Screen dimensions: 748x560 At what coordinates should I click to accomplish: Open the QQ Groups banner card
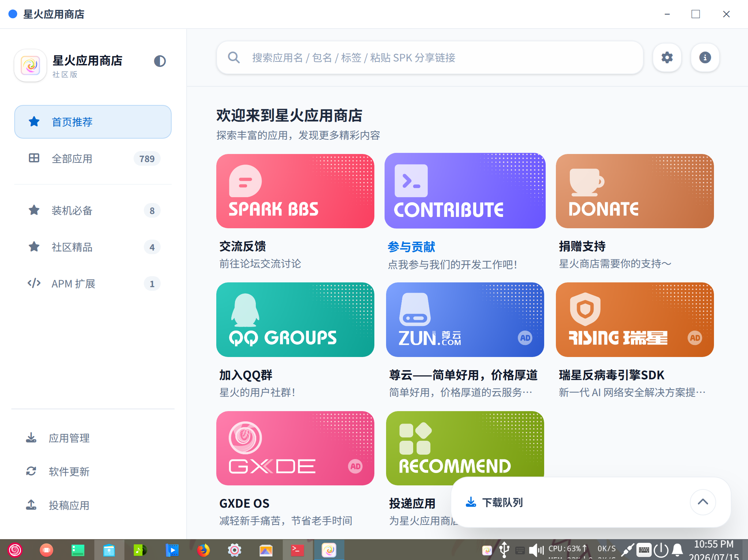(x=295, y=320)
